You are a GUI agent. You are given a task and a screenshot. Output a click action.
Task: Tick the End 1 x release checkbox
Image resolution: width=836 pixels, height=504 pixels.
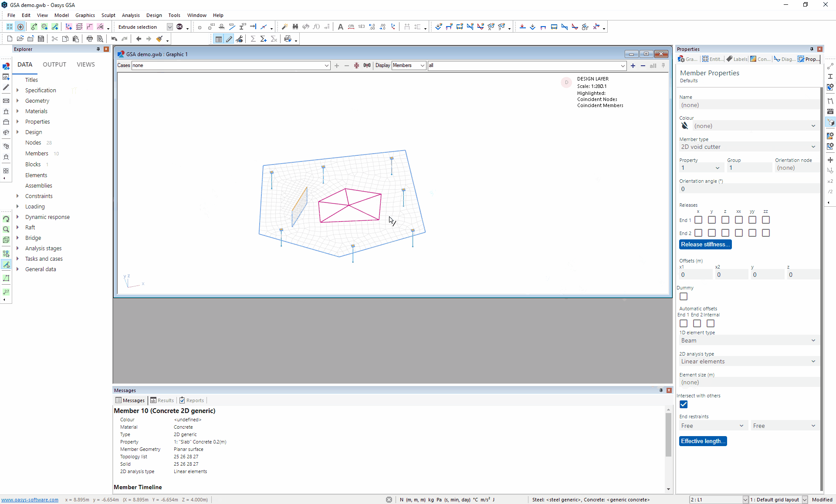tap(698, 220)
